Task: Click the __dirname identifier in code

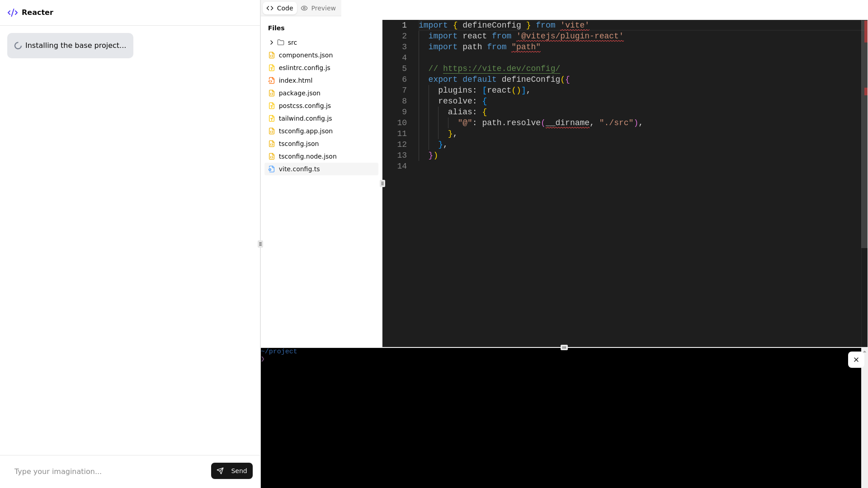Action: [x=567, y=123]
